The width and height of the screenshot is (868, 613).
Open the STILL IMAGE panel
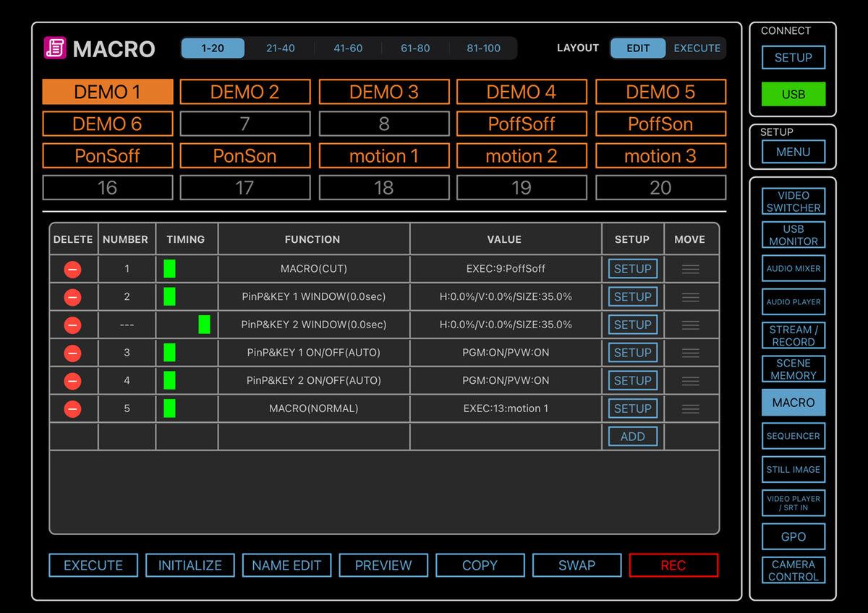[x=793, y=469]
